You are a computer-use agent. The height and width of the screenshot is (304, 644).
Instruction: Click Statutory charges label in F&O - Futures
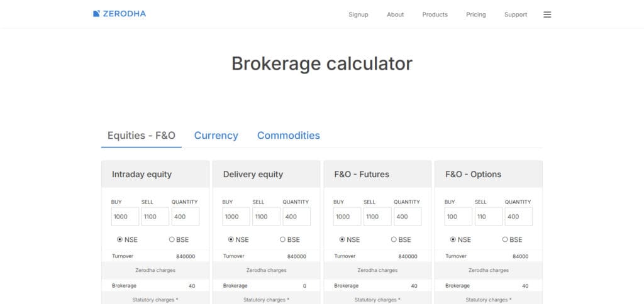tap(377, 300)
